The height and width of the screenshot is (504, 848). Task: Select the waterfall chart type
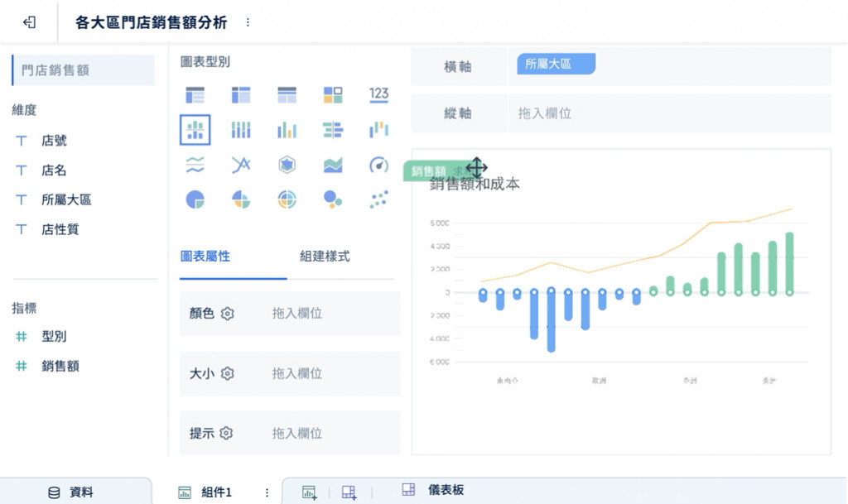pyautogui.click(x=378, y=130)
